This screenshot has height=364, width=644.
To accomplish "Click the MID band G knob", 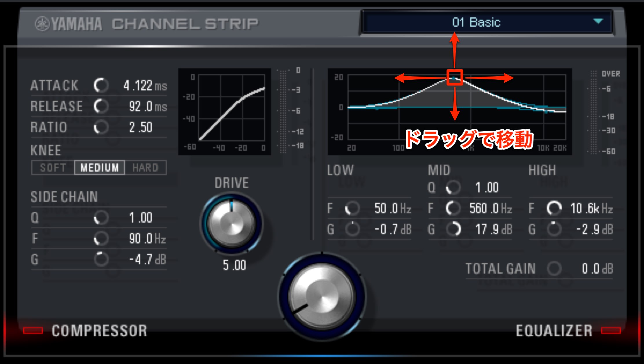I will pos(453,229).
